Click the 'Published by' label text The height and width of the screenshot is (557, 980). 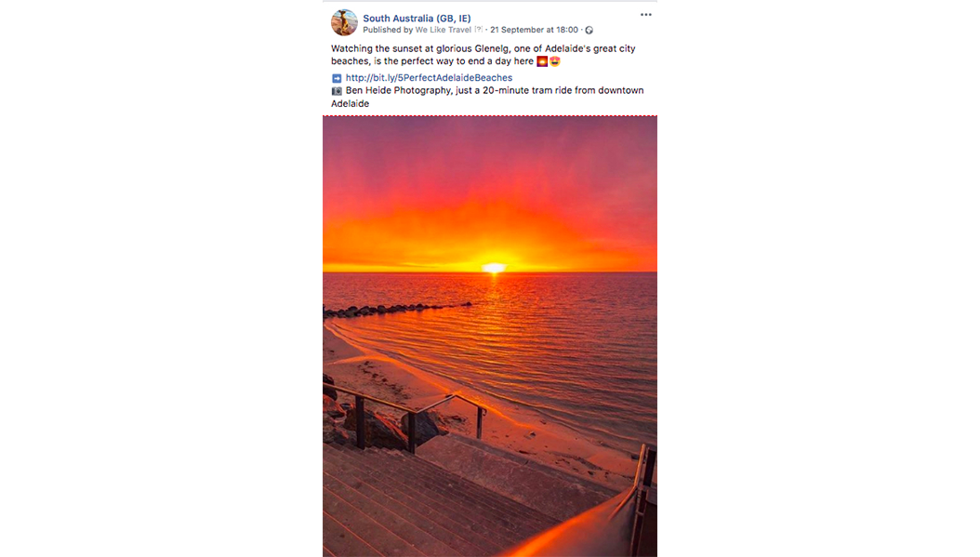click(388, 30)
